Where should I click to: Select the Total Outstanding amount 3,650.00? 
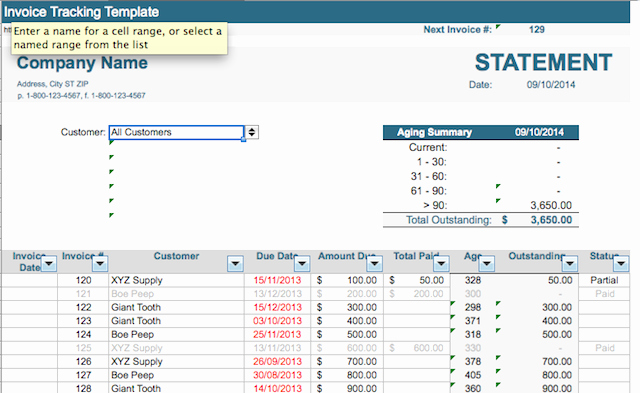(551, 220)
